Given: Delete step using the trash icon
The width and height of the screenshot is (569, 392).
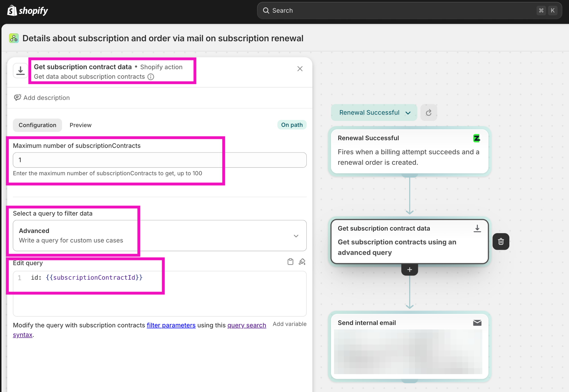Looking at the screenshot, I should pos(501,242).
